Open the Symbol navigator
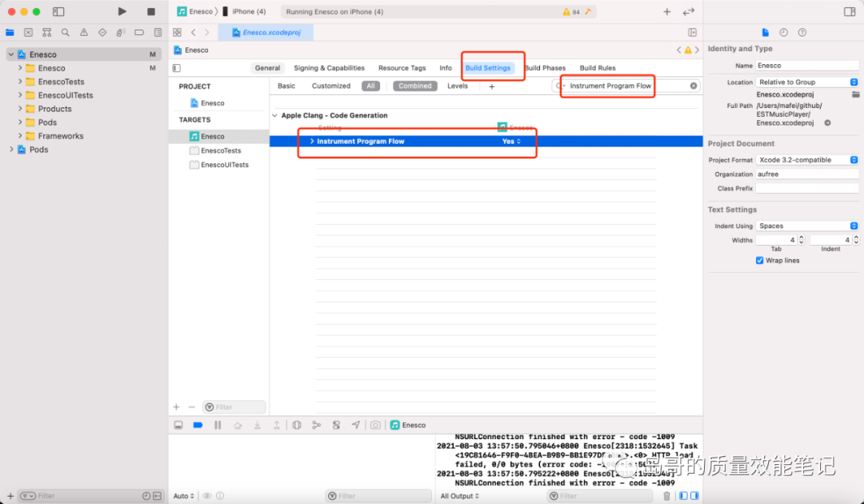This screenshot has width=864, height=504. click(x=47, y=33)
